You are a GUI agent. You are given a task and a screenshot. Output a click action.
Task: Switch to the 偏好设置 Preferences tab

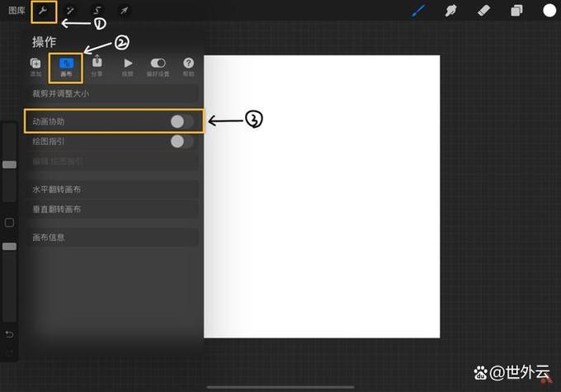tap(158, 68)
